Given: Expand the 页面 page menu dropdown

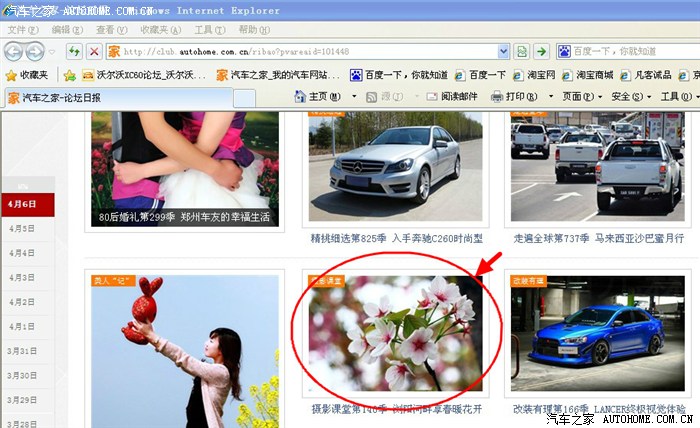Looking at the screenshot, I should pos(602,97).
